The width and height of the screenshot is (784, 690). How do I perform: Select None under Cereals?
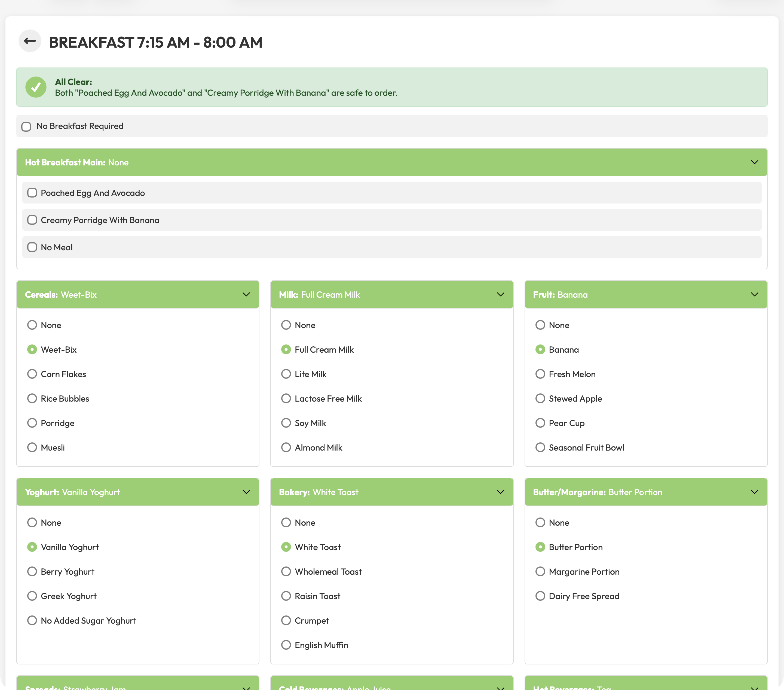32,325
